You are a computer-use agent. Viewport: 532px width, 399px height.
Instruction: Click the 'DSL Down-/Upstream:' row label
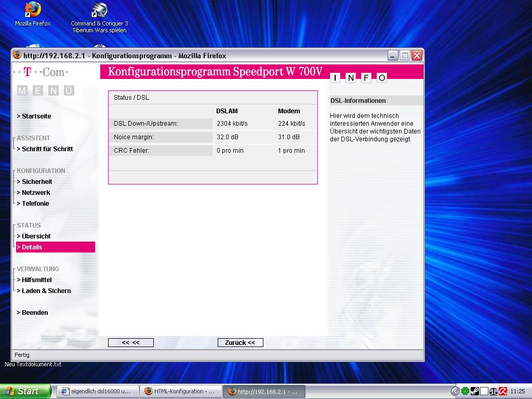click(x=146, y=124)
